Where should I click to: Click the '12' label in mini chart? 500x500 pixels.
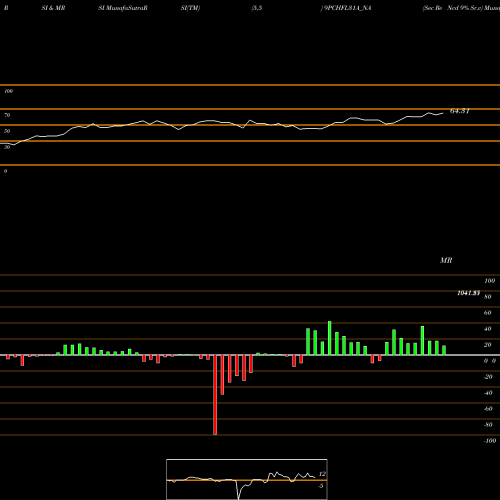pyautogui.click(x=322, y=474)
